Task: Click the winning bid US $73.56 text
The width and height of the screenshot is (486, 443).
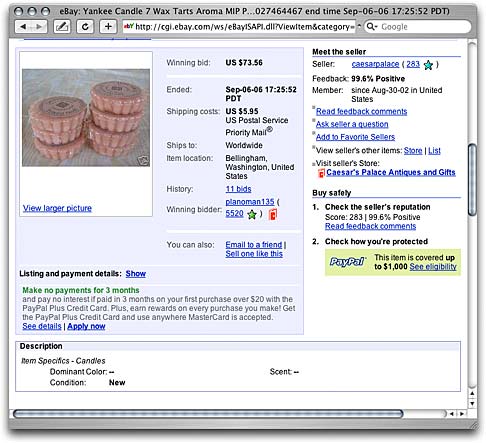Action: (x=244, y=63)
